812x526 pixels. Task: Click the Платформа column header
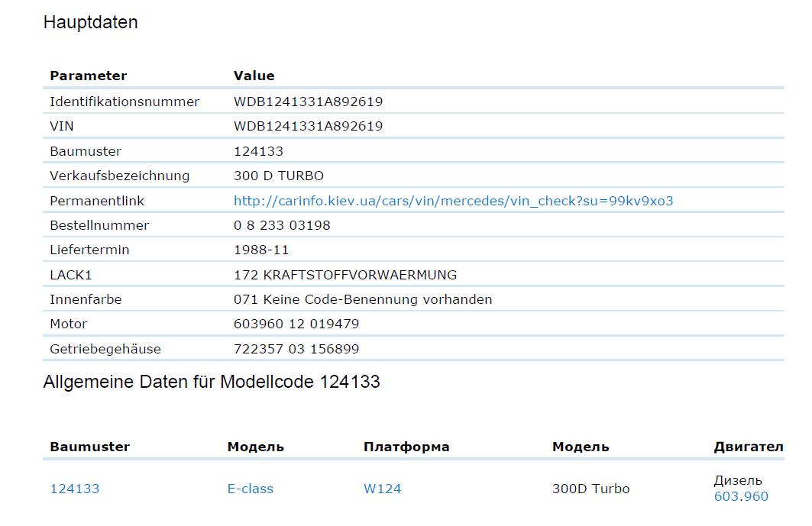[x=406, y=447]
